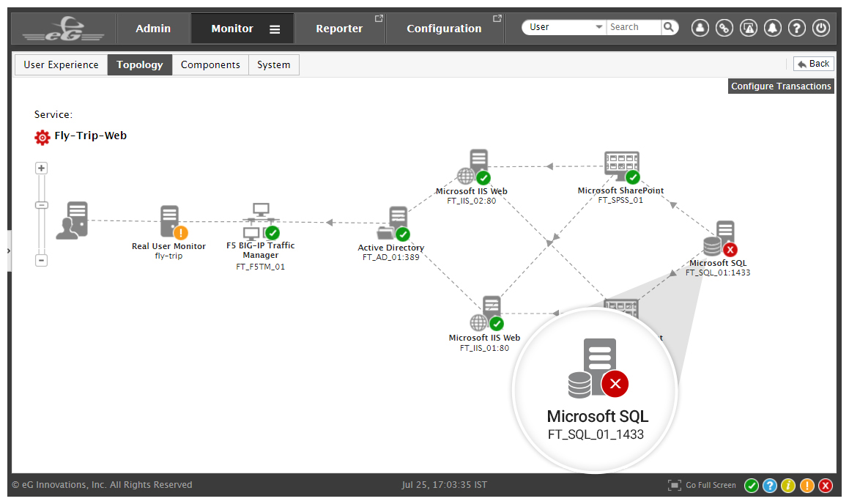Click the blue Unknown status icon in footer
849x504 pixels.
tap(770, 486)
